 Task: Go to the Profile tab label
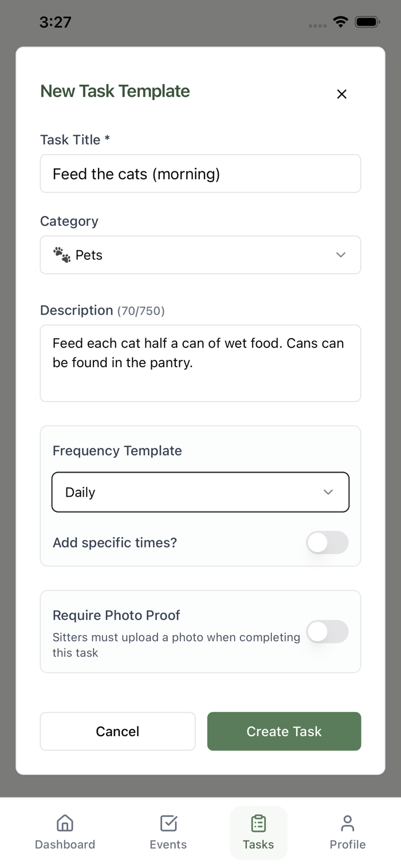(x=348, y=845)
